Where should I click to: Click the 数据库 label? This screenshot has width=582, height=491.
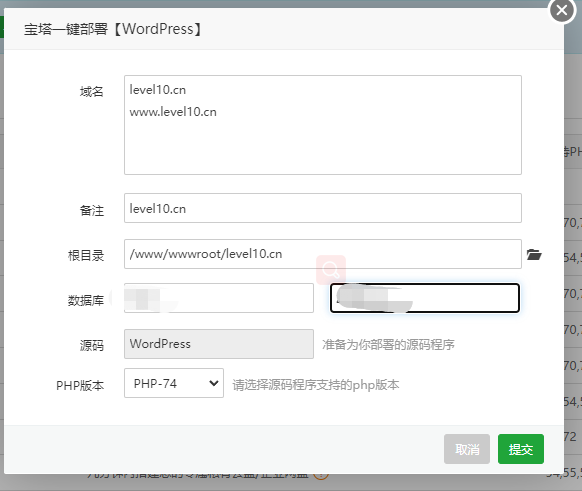click(x=86, y=300)
